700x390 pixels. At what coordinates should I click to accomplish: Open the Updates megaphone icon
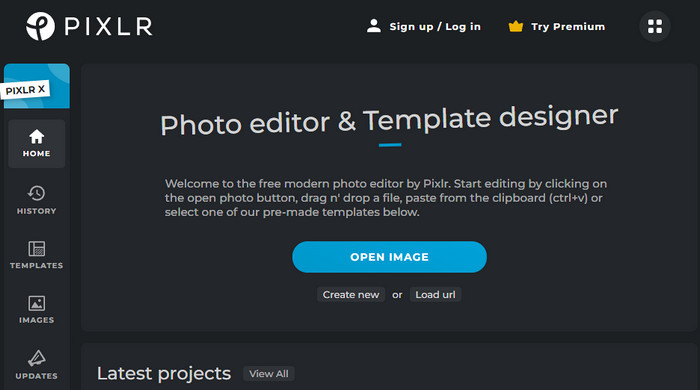(37, 358)
